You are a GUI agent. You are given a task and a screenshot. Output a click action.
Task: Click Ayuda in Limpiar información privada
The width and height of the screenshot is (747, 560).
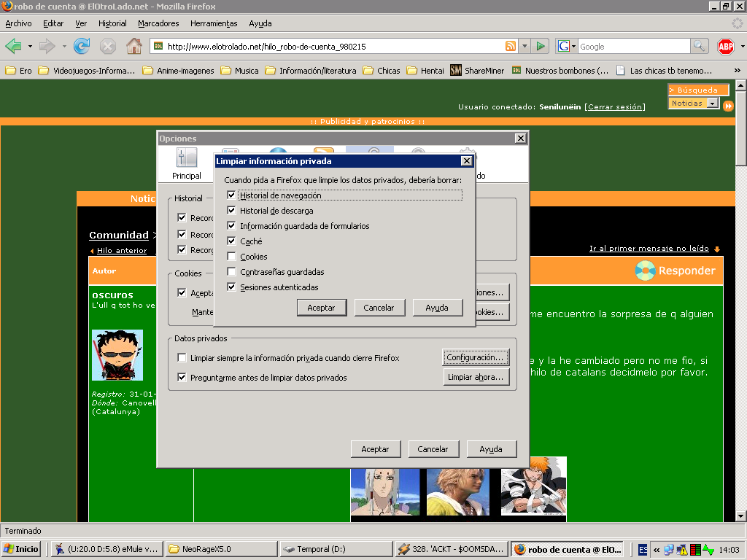point(437,308)
